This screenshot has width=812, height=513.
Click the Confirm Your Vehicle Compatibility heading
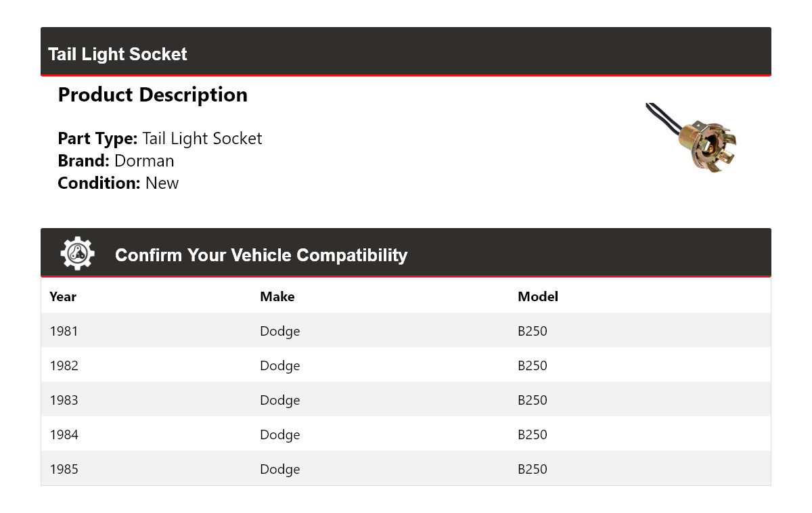click(x=261, y=255)
